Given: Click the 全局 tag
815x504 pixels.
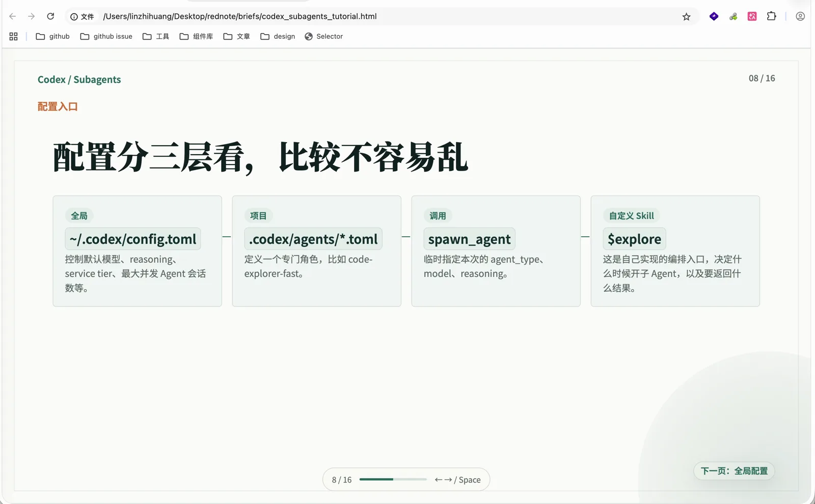Looking at the screenshot, I should (x=79, y=216).
